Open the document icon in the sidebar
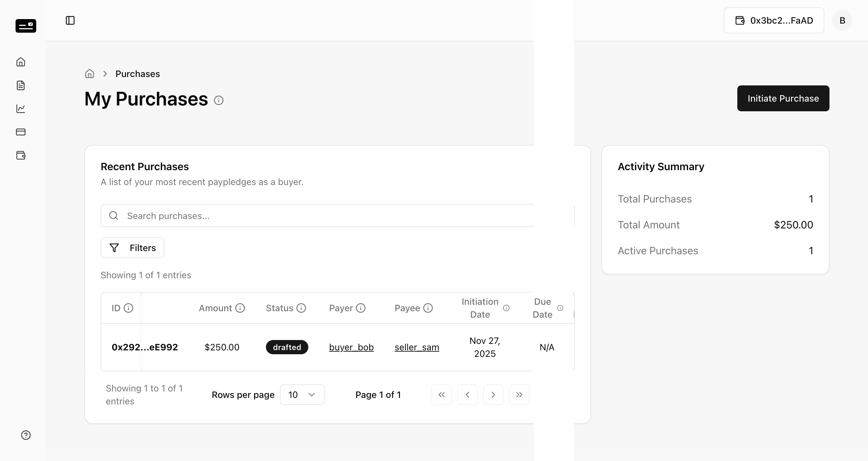The height and width of the screenshot is (461, 868). pyautogui.click(x=21, y=85)
